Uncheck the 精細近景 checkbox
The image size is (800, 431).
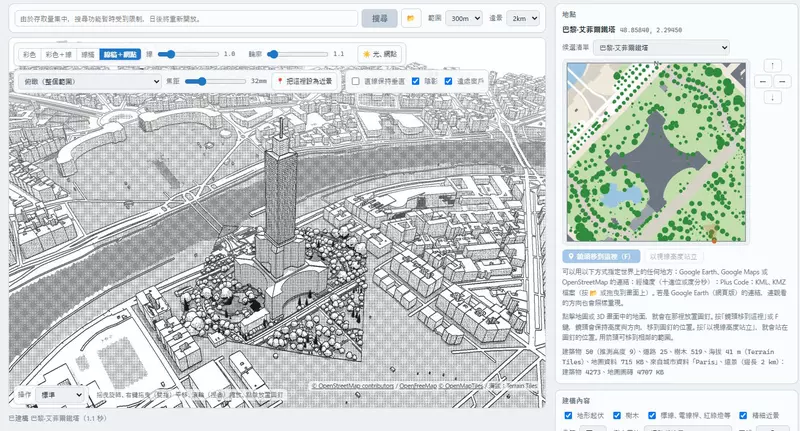[x=743, y=415]
